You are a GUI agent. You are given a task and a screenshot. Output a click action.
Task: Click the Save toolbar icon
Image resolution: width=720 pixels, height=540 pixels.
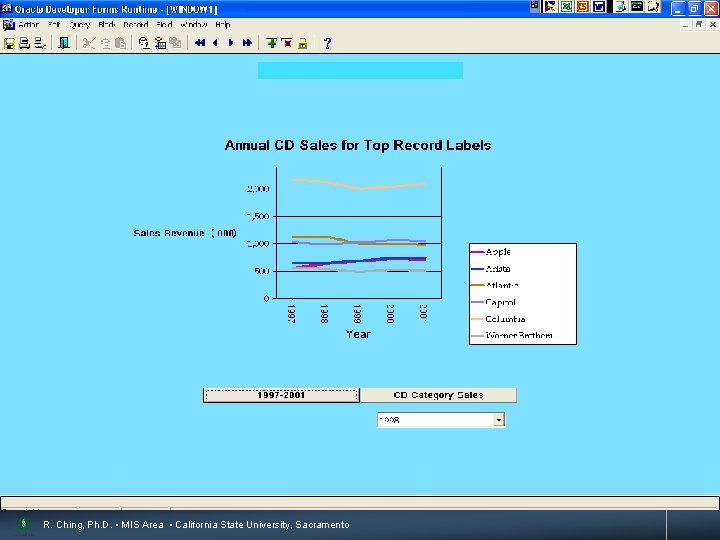[9, 43]
